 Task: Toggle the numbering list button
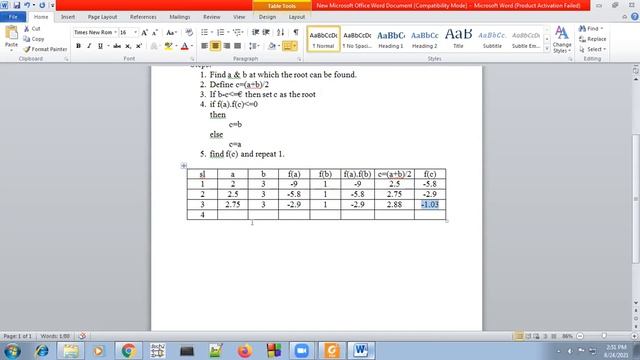coord(221,32)
